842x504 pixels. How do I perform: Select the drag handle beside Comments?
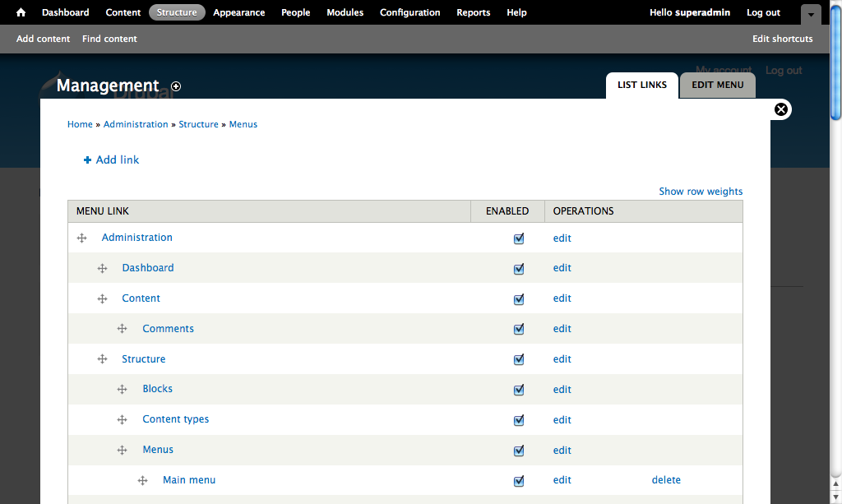pos(123,329)
